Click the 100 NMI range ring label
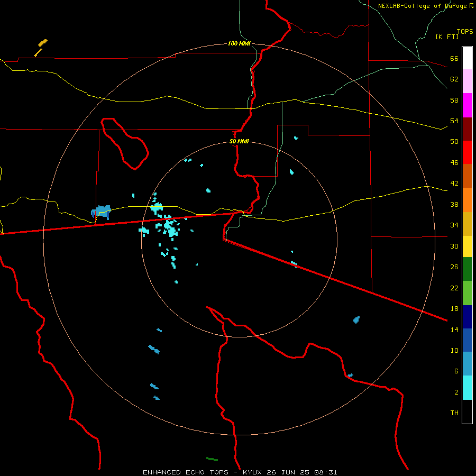 tap(239, 43)
